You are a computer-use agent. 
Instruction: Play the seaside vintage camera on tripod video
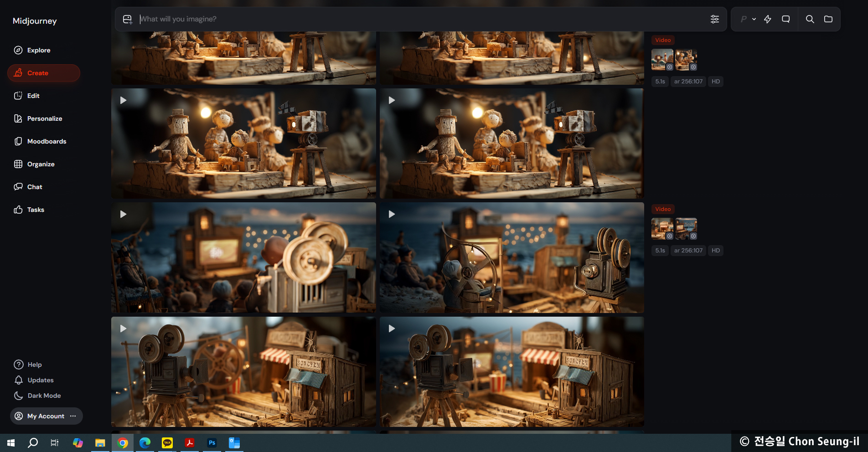[512, 257]
